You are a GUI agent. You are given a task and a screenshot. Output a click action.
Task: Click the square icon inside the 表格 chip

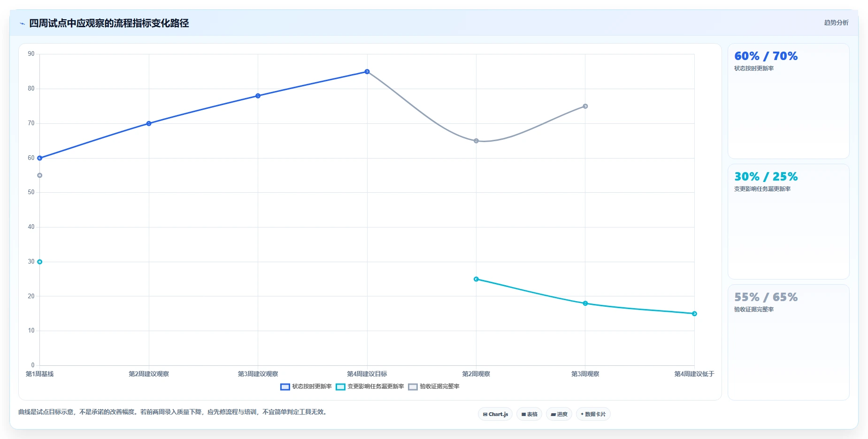pos(523,415)
